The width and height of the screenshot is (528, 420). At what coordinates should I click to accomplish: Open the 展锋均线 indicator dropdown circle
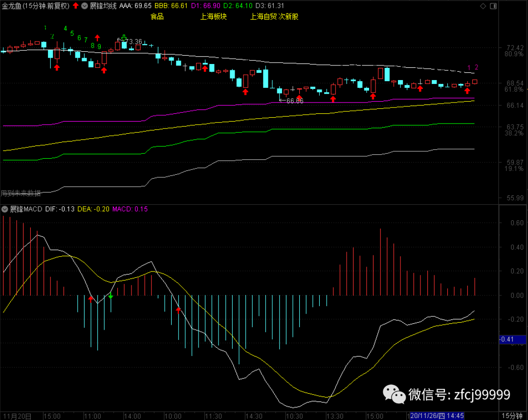click(85, 6)
